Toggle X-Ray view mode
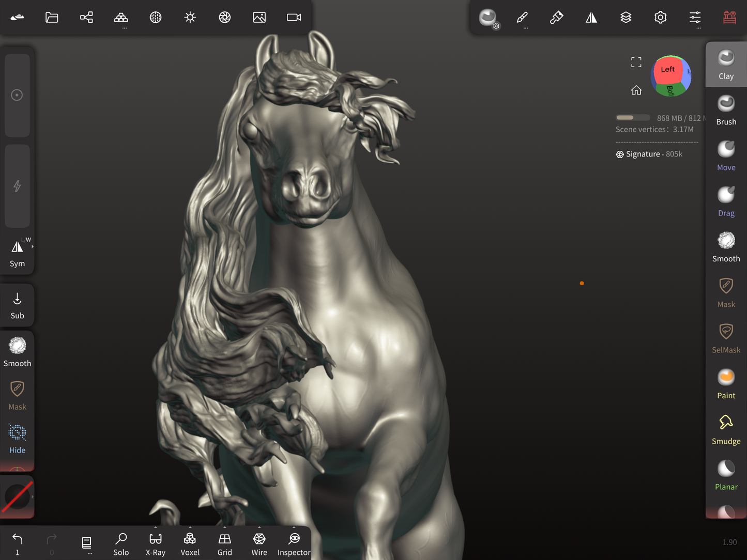 point(156,544)
